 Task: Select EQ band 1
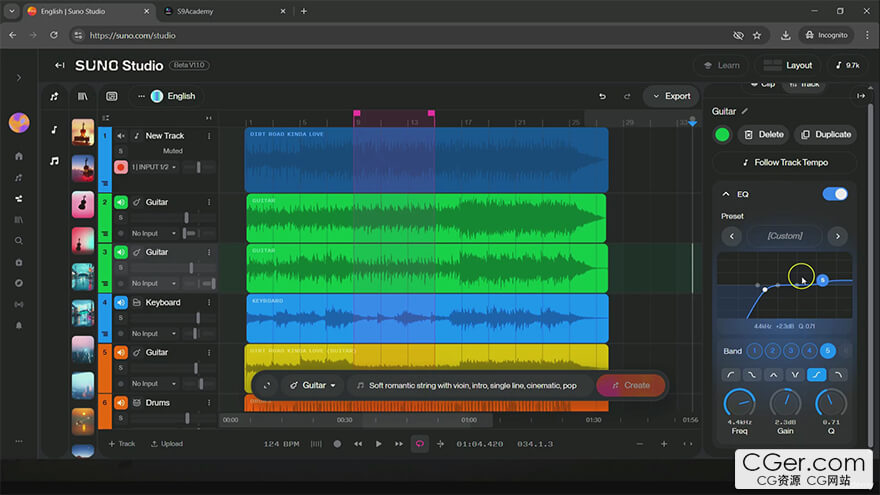(754, 351)
